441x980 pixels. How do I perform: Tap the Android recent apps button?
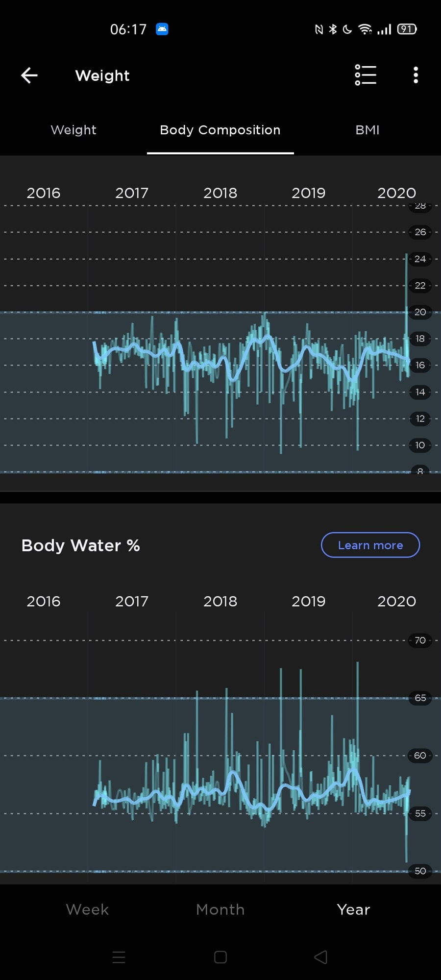[119, 957]
